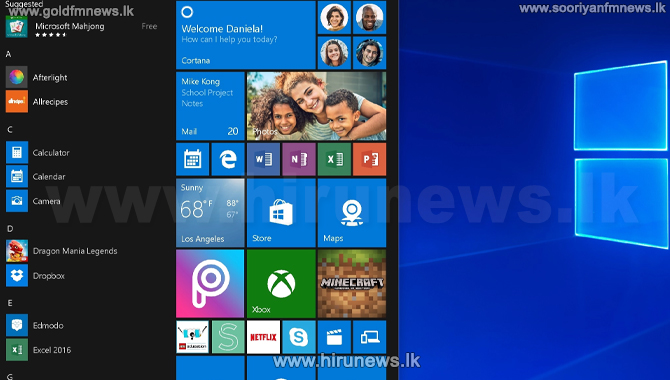Launch the Minecraft tile
The image size is (670, 380).
352,284
